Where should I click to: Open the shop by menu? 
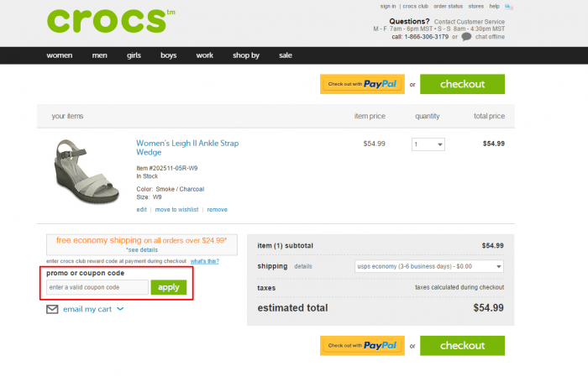point(246,55)
